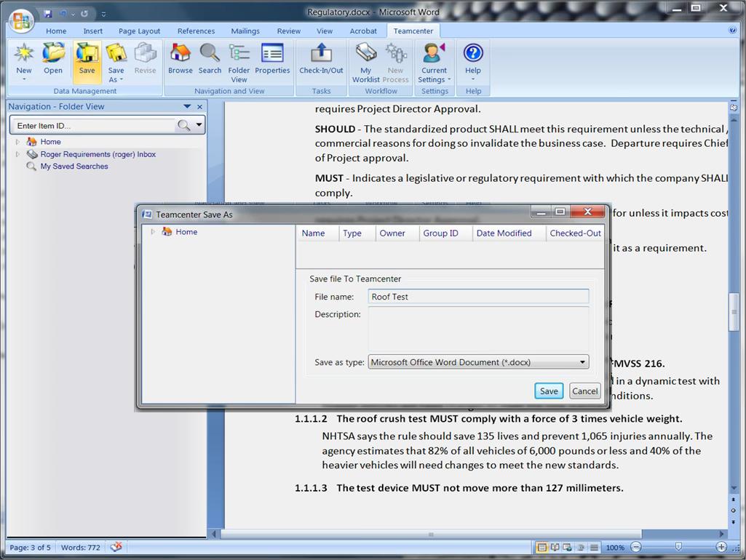Image resolution: width=746 pixels, height=560 pixels.
Task: Open the Mailings tab
Action: [x=245, y=31]
